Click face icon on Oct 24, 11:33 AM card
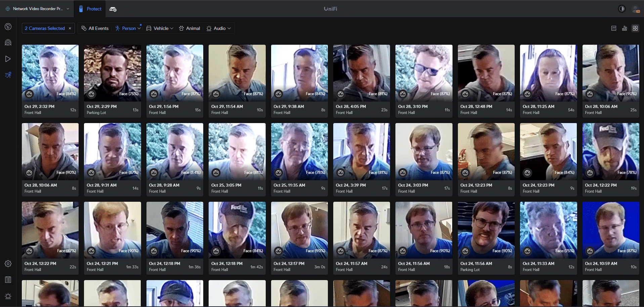 [527, 251]
